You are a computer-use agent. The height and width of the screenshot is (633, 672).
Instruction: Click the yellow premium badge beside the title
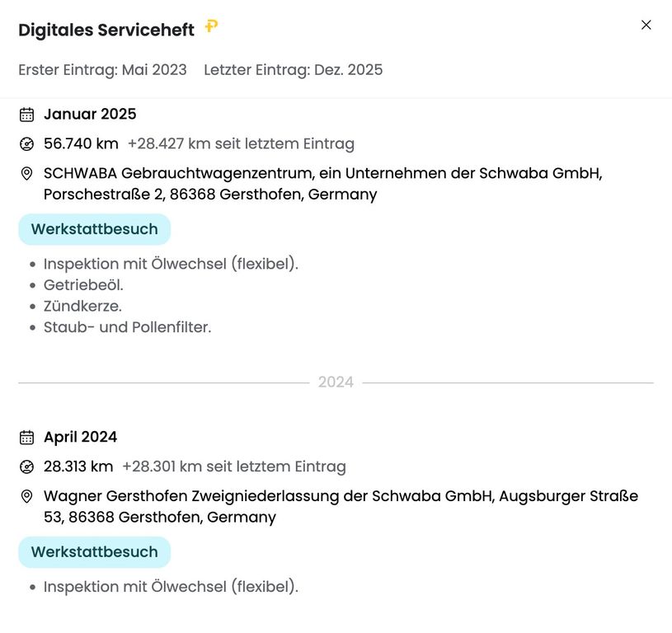211,26
